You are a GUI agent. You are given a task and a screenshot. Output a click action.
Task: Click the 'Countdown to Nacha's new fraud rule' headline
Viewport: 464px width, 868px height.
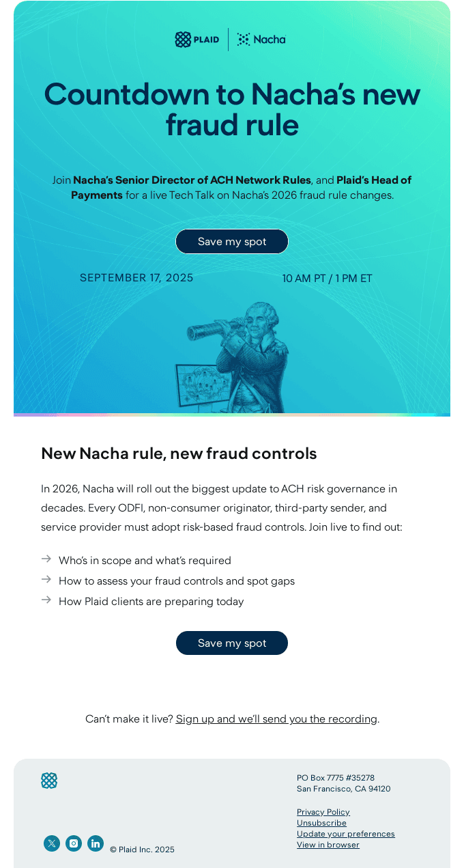(232, 110)
